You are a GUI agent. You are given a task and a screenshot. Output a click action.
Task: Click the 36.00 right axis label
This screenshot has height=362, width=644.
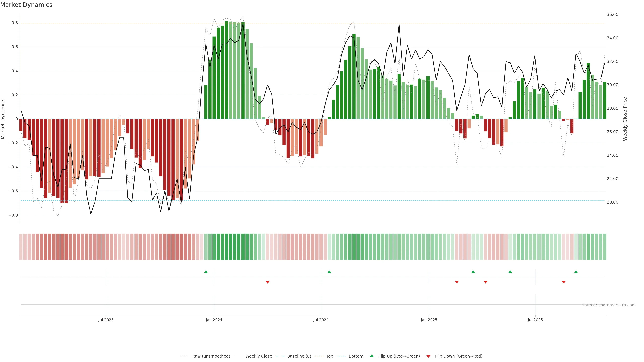612,14
